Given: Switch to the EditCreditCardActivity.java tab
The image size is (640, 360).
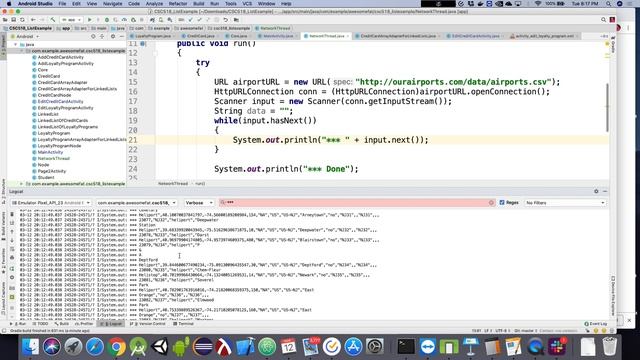Looking at the screenshot, I should pyautogui.click(x=475, y=36).
